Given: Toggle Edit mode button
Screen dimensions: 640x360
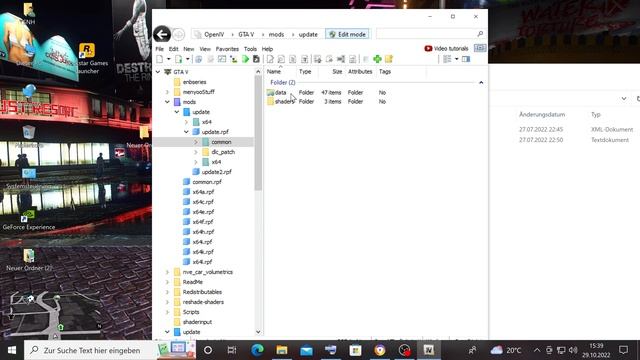Looking at the screenshot, I should pyautogui.click(x=348, y=34).
